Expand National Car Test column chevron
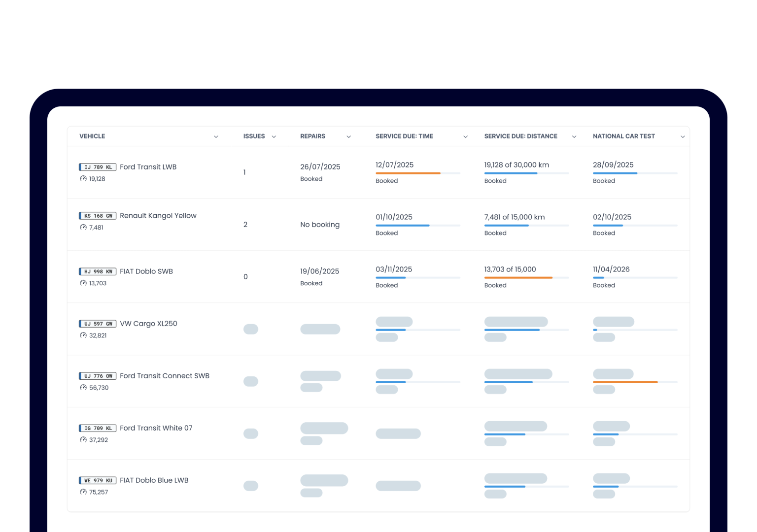Viewport: 757px width, 532px height. click(683, 137)
